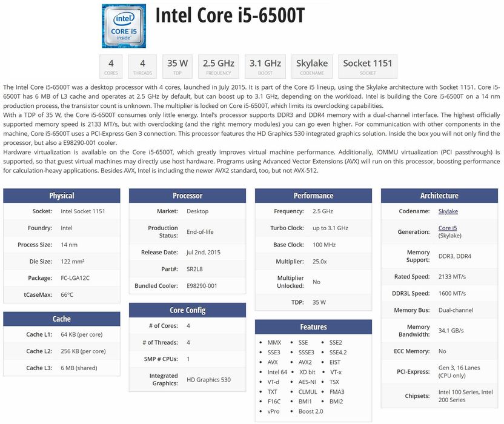Click the Features section header
Viewport: 504px width, 424px height.
[313, 327]
